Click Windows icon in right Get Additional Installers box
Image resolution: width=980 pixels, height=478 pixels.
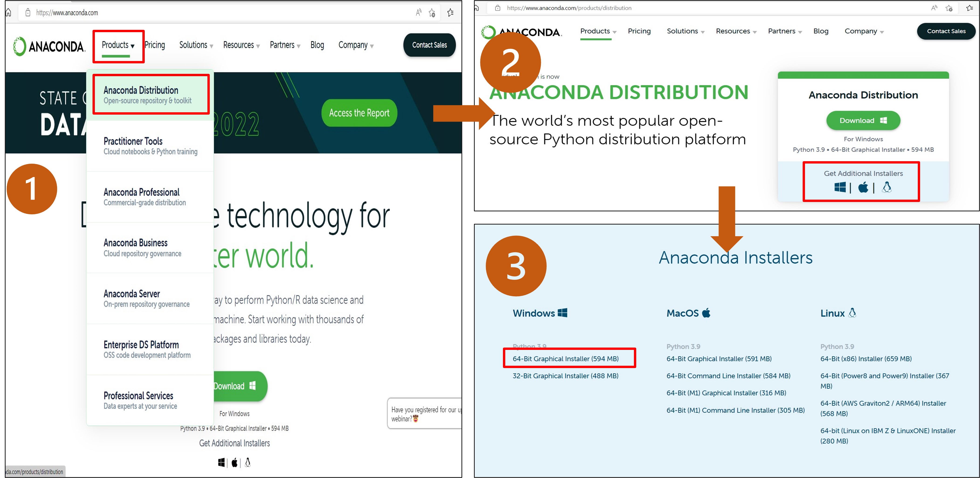[840, 187]
